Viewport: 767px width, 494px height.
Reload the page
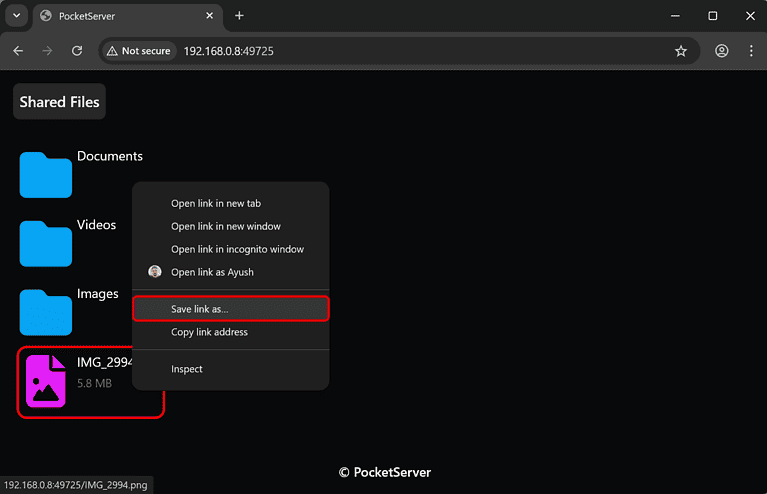[x=77, y=51]
